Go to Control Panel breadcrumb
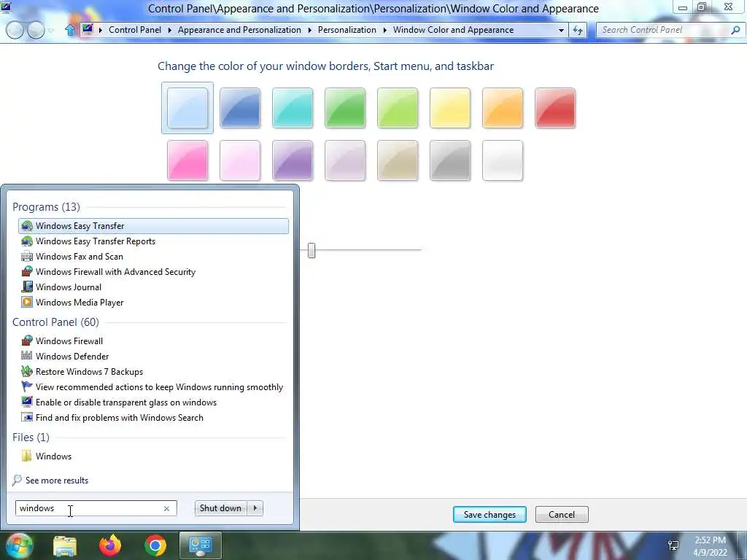The image size is (747, 560). 135,30
